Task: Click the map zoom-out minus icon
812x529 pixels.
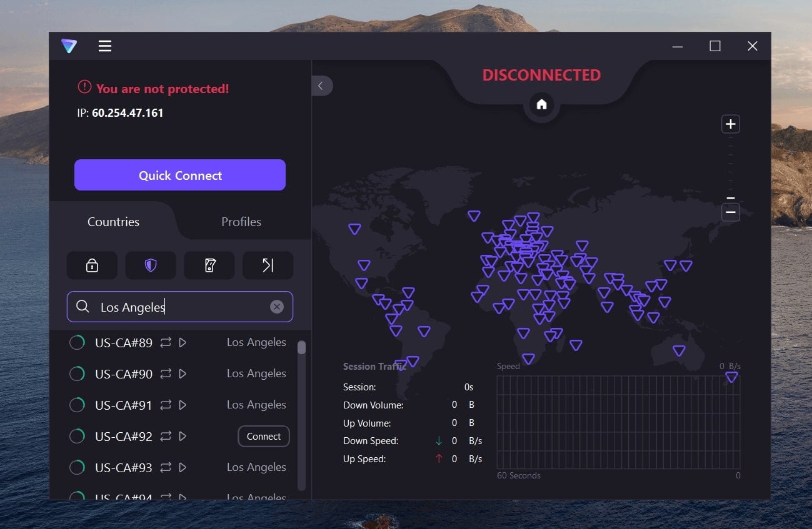Action: [x=730, y=212]
